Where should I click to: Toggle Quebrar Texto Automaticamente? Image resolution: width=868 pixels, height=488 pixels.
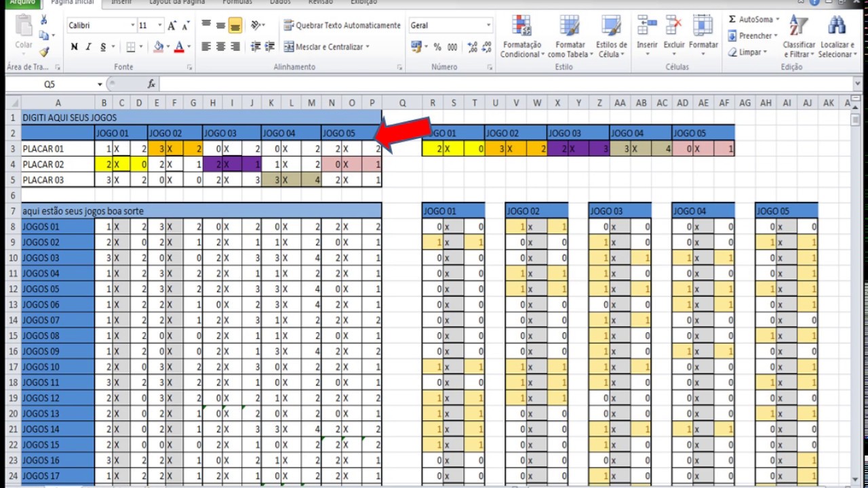pos(342,26)
